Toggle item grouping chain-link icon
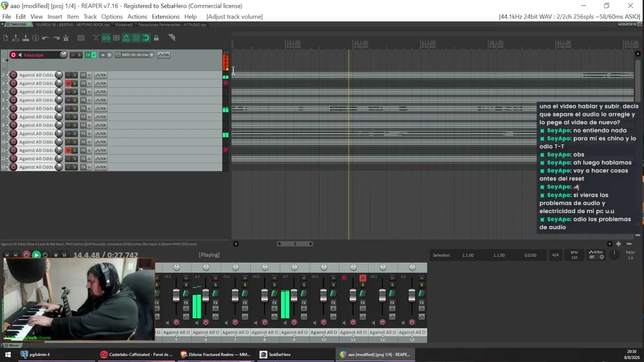This screenshot has width=644, height=362. tap(106, 38)
